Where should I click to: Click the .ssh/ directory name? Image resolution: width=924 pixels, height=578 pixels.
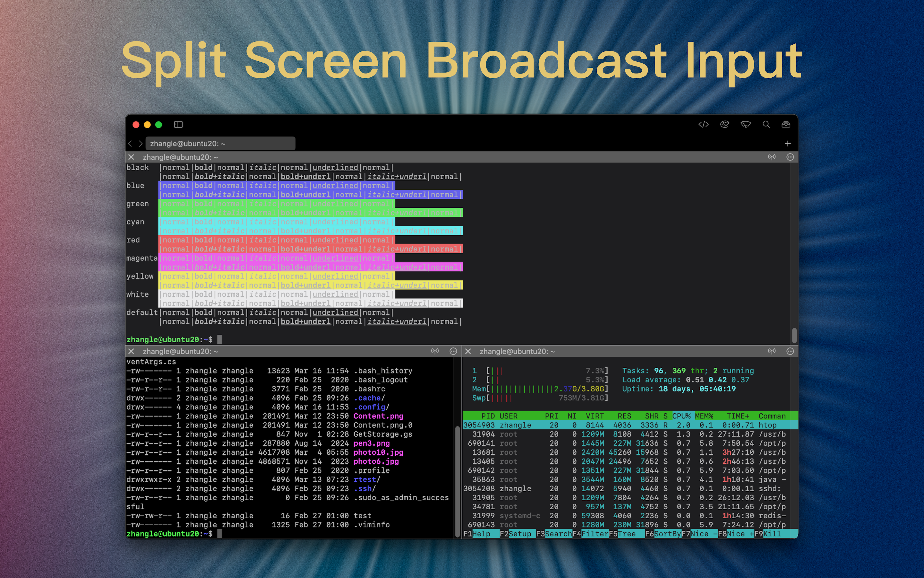(x=365, y=488)
